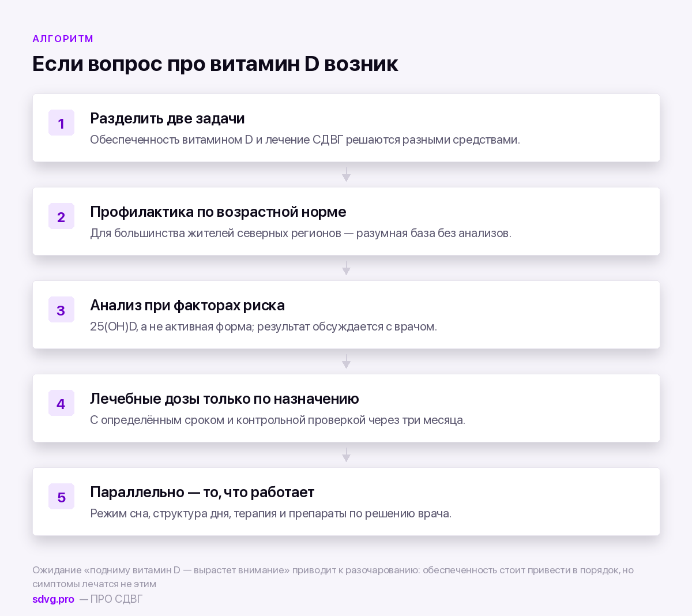Click heading 'Если вопрос про витамин D возник'
The image size is (692, 616).
tap(215, 63)
